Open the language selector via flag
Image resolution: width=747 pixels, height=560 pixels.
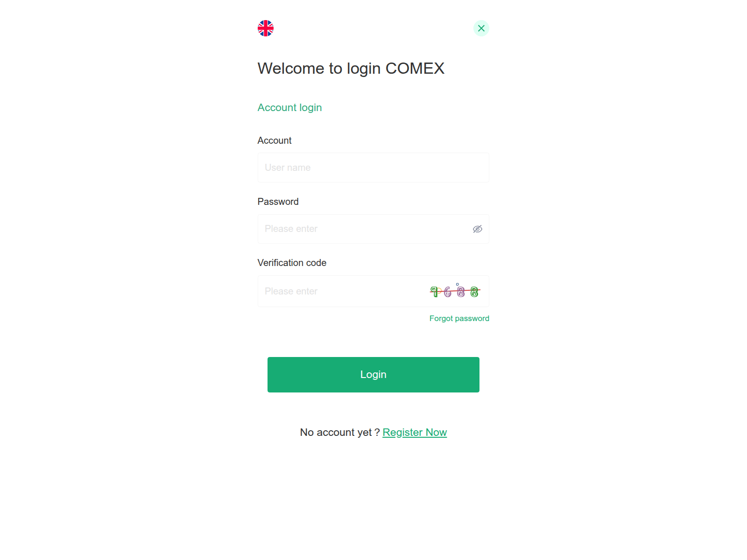[266, 28]
